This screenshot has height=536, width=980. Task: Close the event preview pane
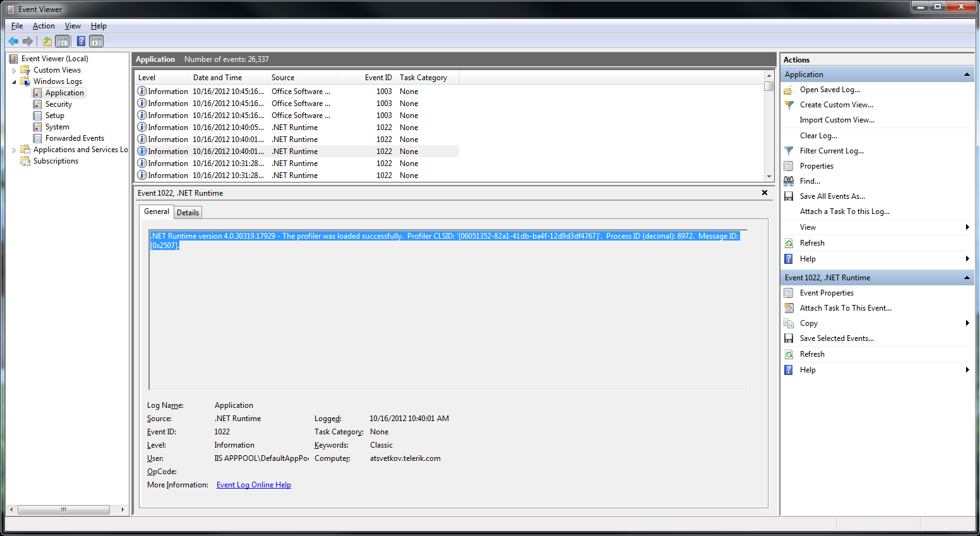pyautogui.click(x=765, y=193)
